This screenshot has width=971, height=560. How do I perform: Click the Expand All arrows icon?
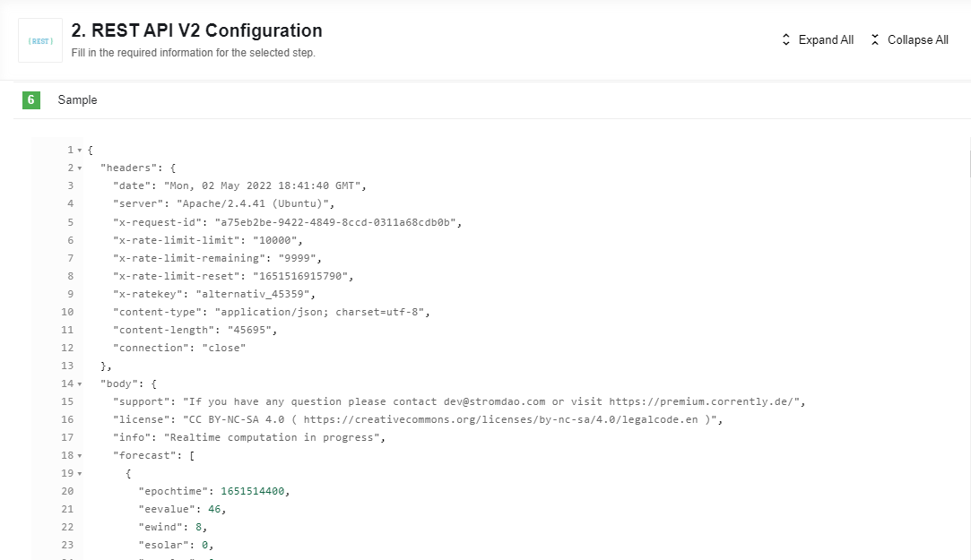coord(785,39)
